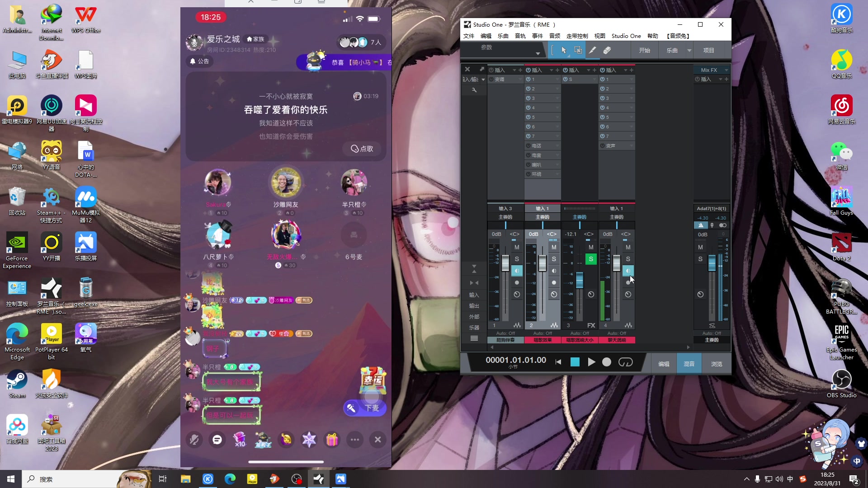Open chat message bubble icon in phone app
The height and width of the screenshot is (488, 868).
[x=217, y=439]
